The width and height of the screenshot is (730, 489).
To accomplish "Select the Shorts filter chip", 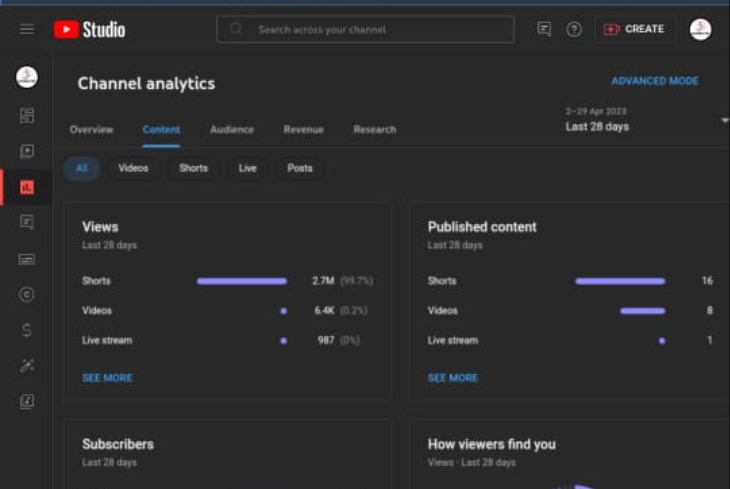I will click(x=194, y=168).
